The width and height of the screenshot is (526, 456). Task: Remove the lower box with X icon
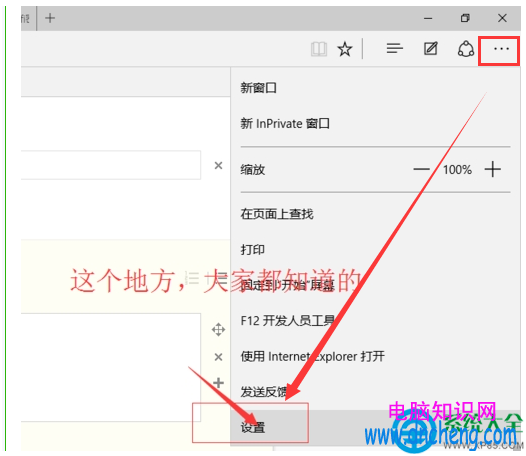(218, 357)
